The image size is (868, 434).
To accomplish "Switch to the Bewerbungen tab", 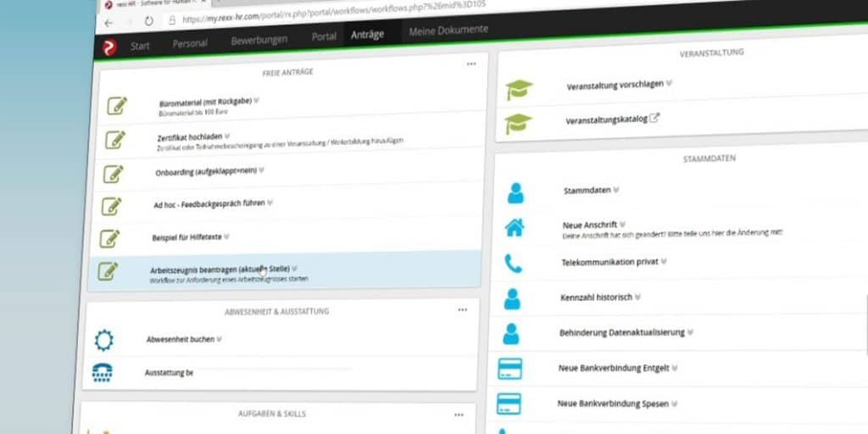I will tap(259, 39).
